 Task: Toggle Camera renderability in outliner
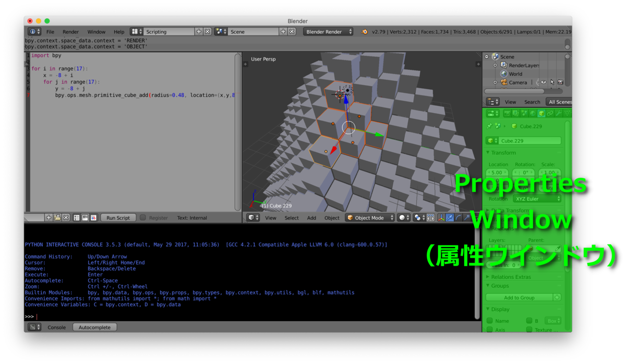pyautogui.click(x=560, y=82)
